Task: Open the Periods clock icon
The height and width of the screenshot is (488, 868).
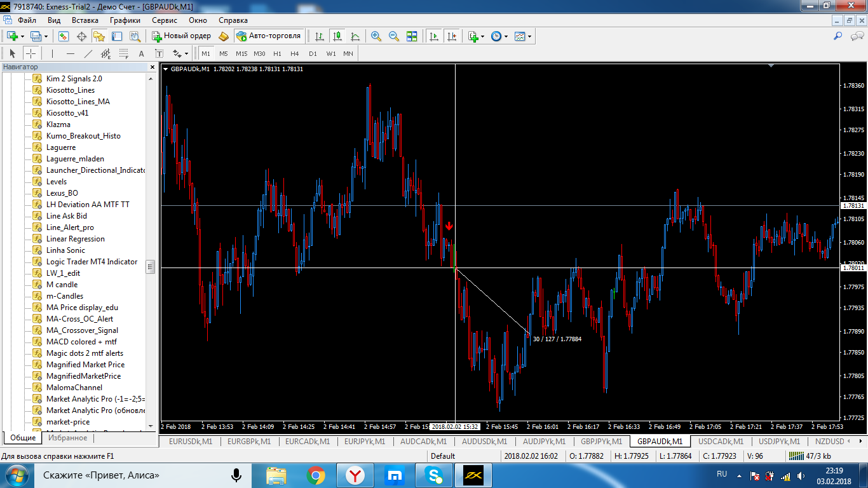Action: coord(496,36)
